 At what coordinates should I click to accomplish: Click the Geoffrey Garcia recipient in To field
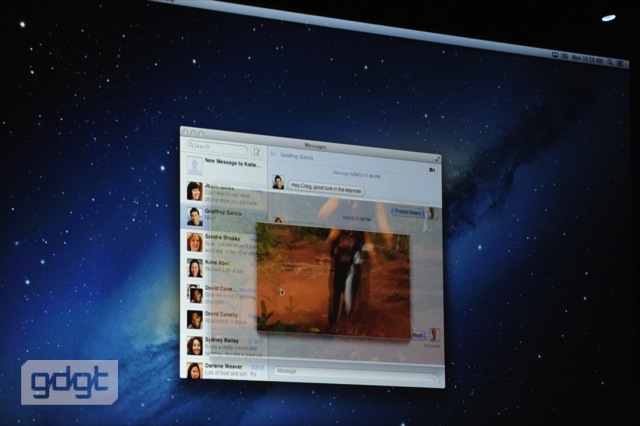(297, 157)
